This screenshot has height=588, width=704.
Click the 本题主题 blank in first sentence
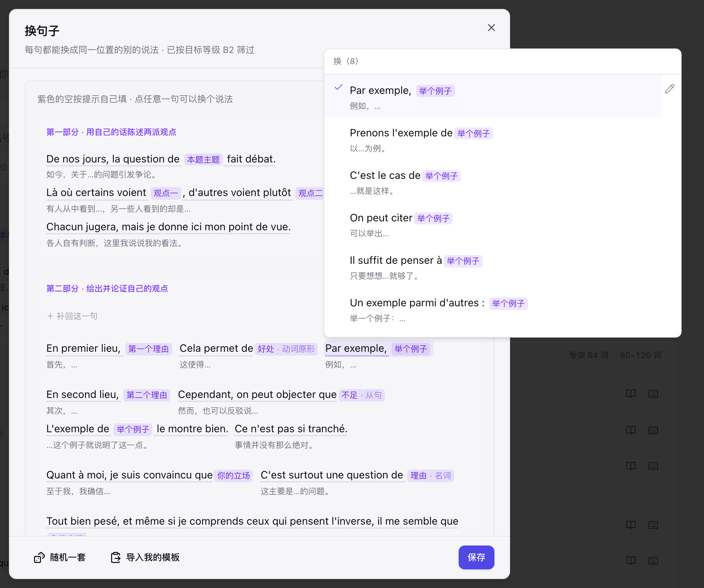tap(203, 159)
